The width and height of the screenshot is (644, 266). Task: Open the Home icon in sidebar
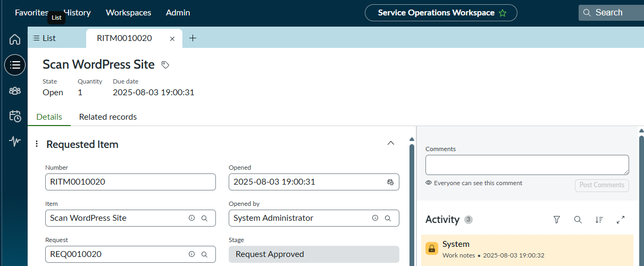click(15, 39)
